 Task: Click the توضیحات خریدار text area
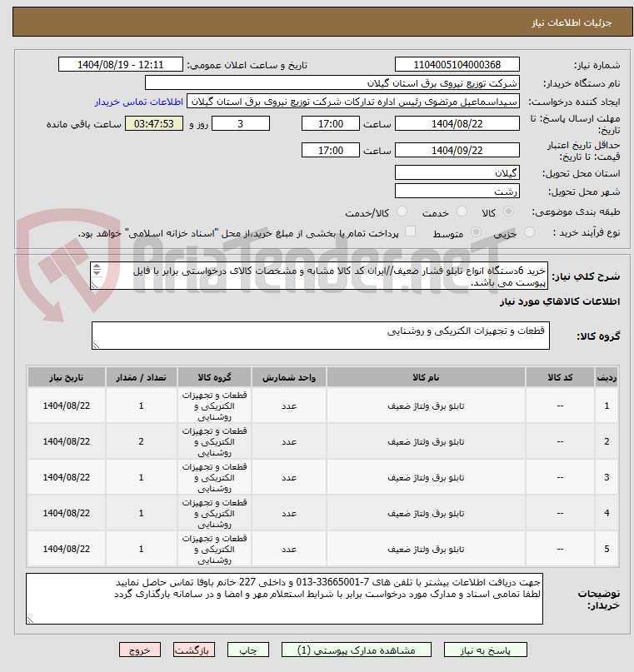(284, 599)
